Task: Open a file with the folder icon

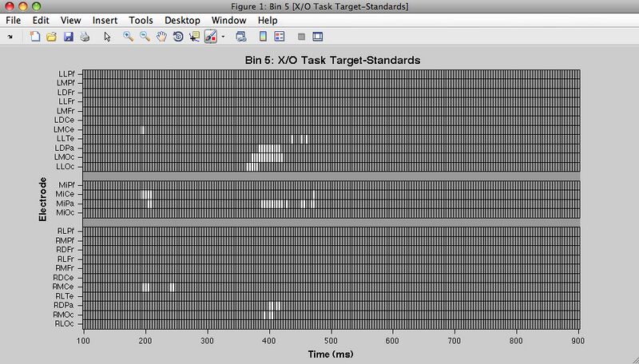Action: click(51, 37)
